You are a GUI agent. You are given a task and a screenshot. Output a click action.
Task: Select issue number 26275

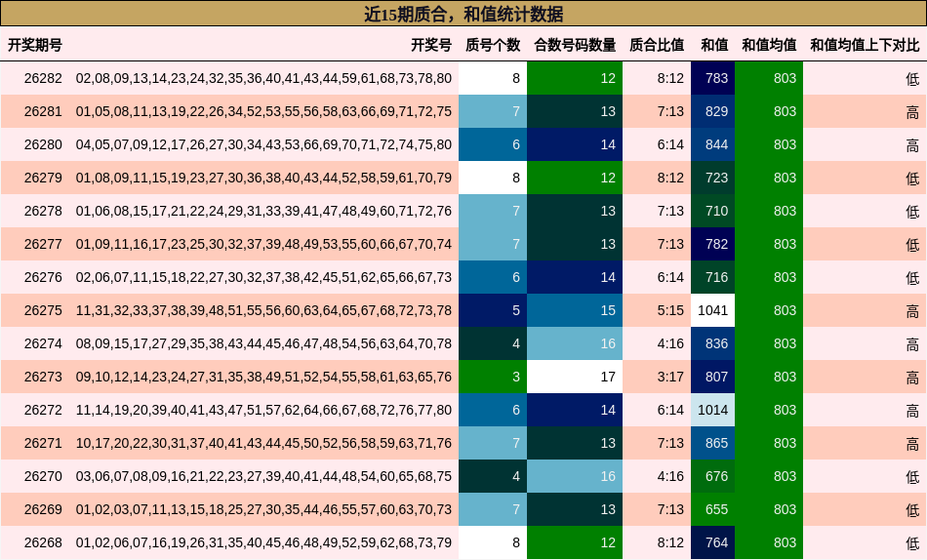tap(43, 310)
